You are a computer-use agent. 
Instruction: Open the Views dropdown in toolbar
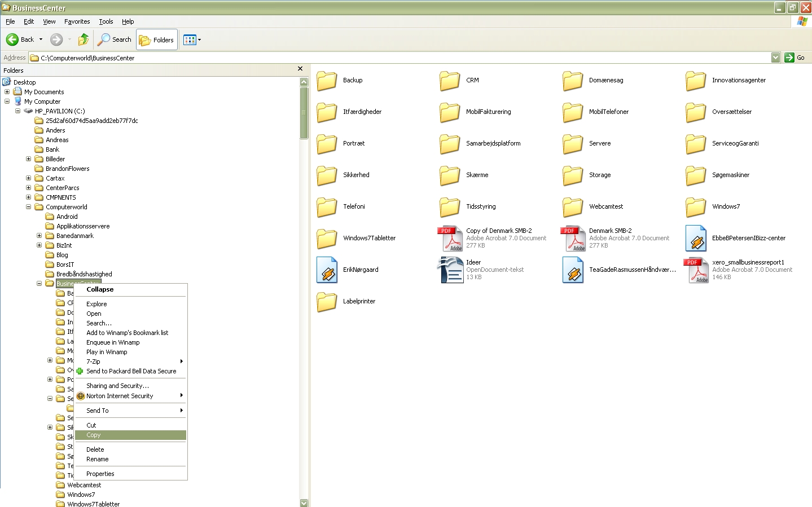coord(192,40)
